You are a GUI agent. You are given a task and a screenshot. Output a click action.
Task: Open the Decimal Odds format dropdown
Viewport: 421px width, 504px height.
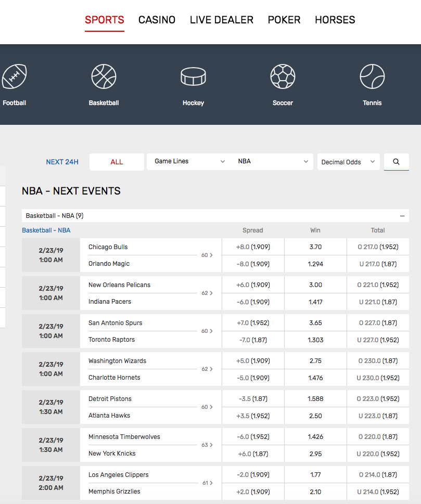tap(348, 162)
